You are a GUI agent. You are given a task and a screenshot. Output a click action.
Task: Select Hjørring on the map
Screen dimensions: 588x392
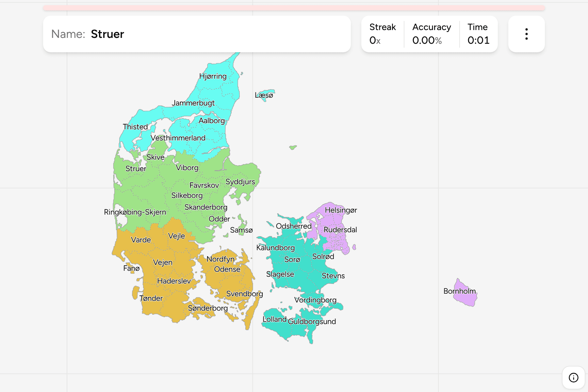tap(213, 76)
